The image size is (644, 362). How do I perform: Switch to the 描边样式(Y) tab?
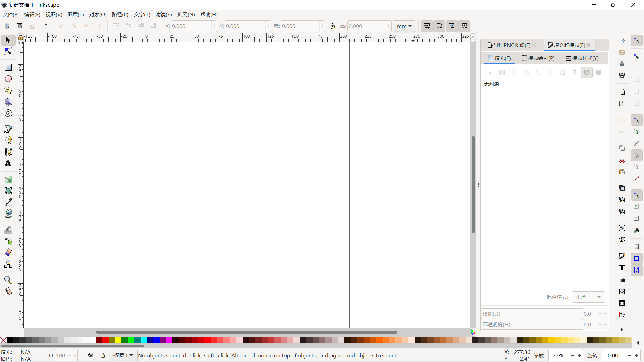(582, 58)
